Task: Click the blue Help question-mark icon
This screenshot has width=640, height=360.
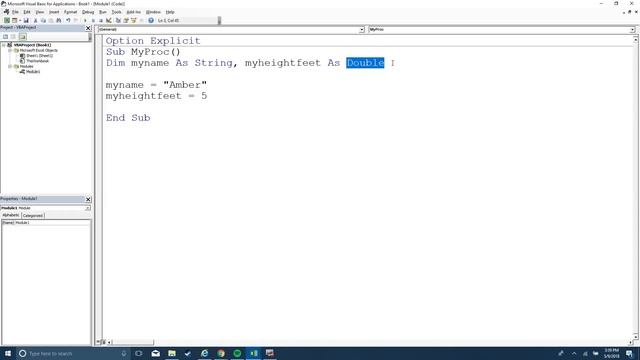Action: tap(151, 20)
